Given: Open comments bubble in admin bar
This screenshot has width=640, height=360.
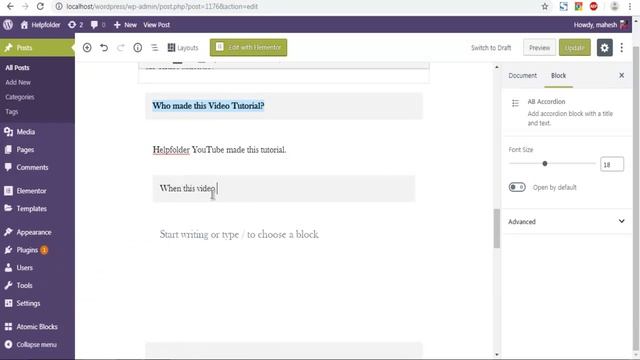Looking at the screenshot, I should pos(98,25).
